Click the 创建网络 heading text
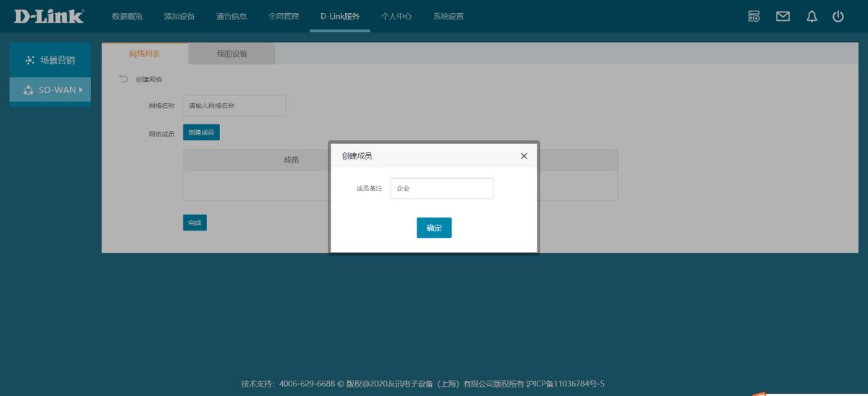This screenshot has height=396, width=868. pos(149,79)
